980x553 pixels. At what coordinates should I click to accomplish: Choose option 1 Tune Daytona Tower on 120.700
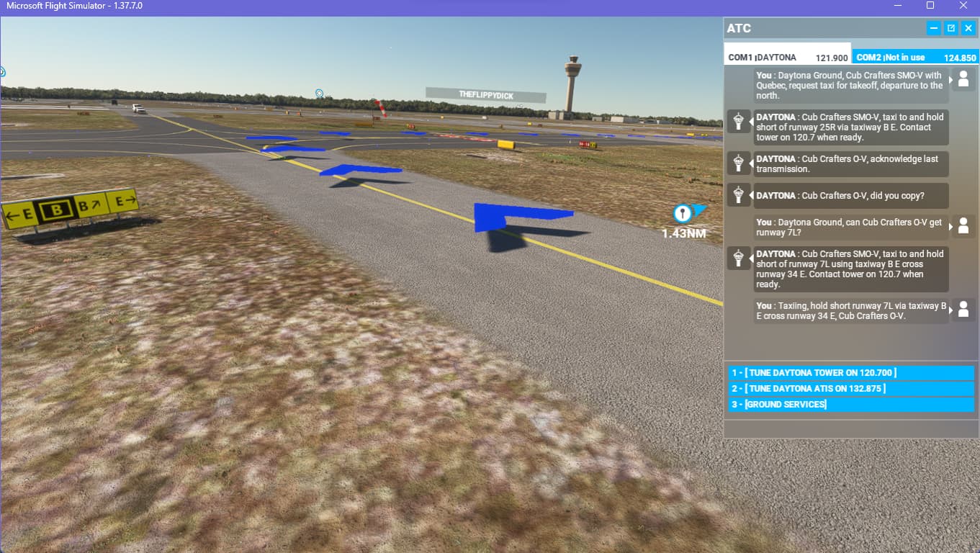click(851, 373)
